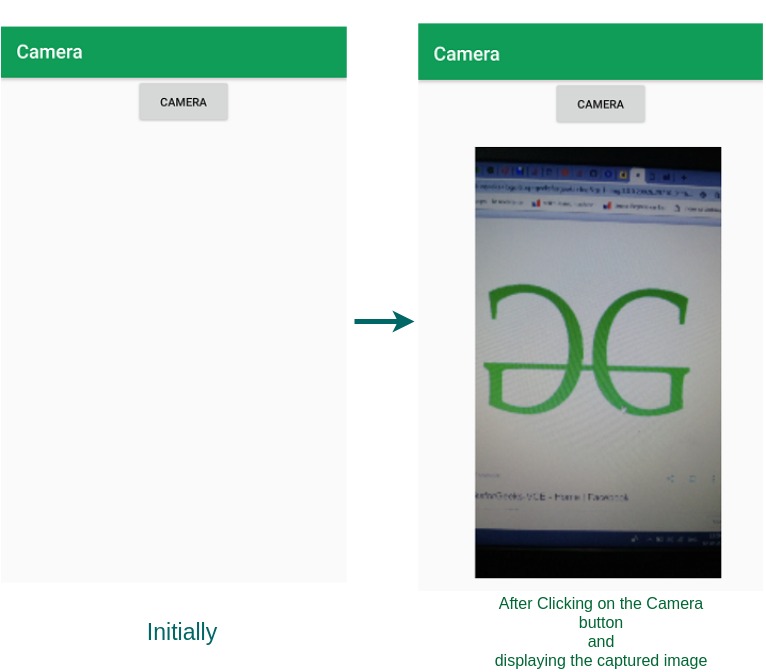Click the Camera title in the right app bar
Viewport: 766px width, 672px height.
[x=467, y=54]
